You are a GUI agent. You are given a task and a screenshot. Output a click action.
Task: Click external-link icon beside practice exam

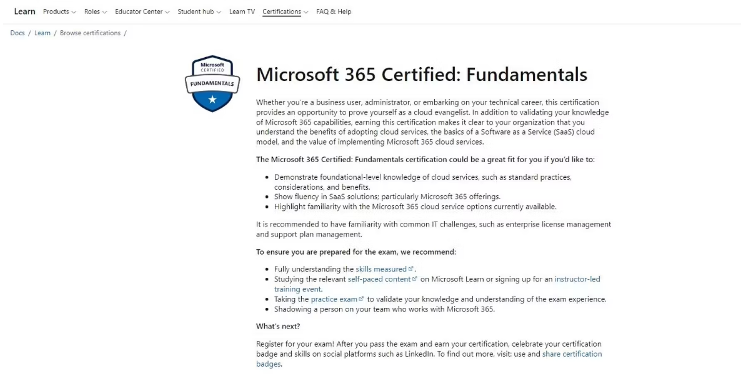point(362,299)
